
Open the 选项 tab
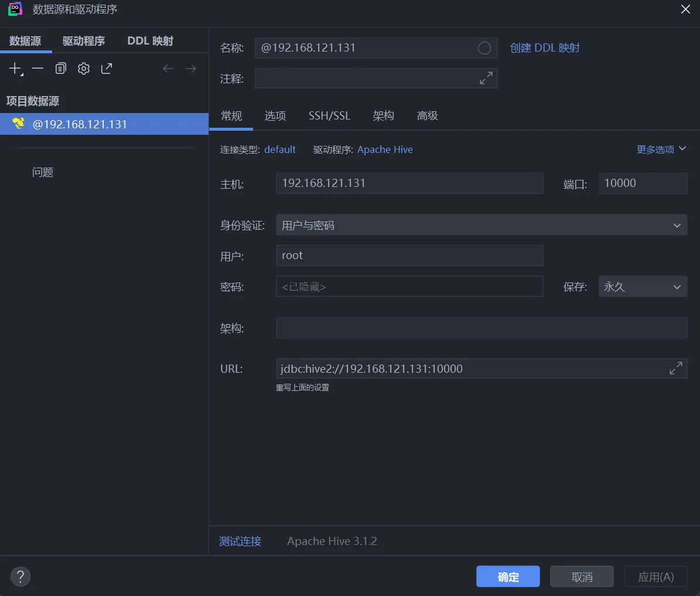pos(275,115)
